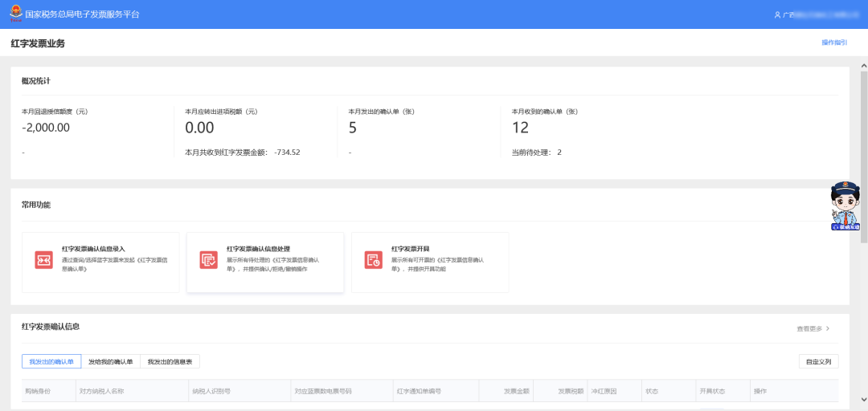Click the tax bureau emblem logo
868x411 pixels.
tap(15, 14)
